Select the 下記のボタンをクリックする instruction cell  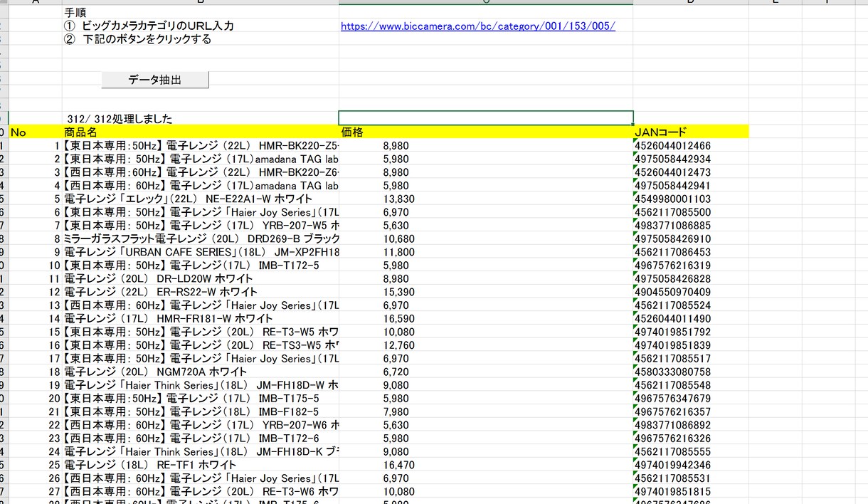[201, 39]
